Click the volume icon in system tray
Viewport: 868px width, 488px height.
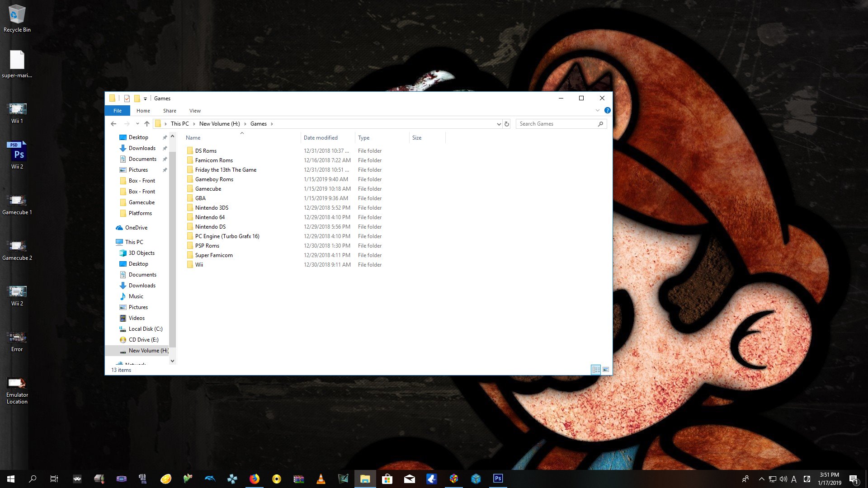pyautogui.click(x=783, y=479)
